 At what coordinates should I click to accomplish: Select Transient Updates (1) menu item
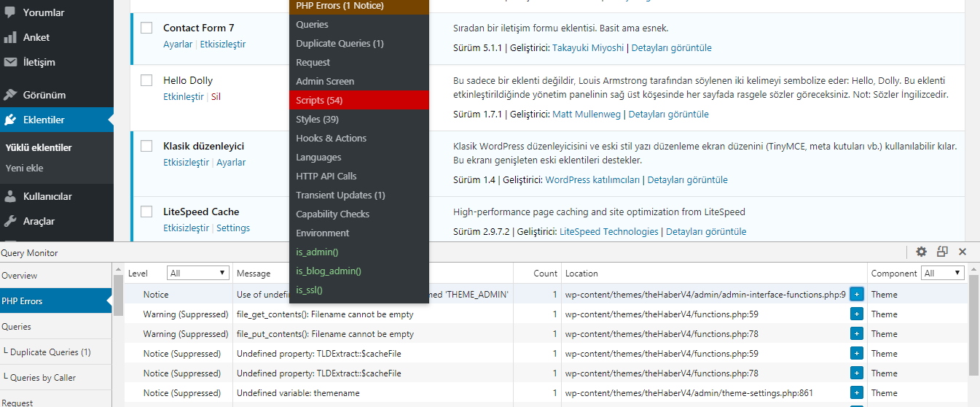point(359,195)
